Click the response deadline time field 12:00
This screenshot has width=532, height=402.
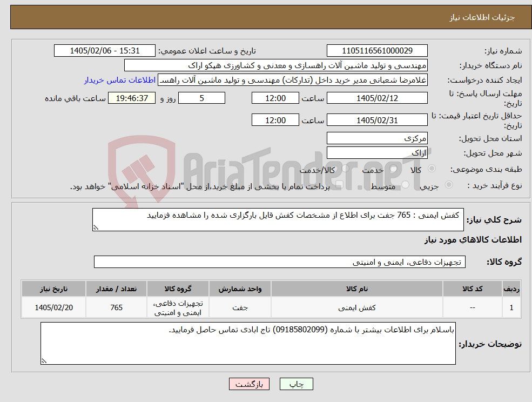(x=275, y=98)
